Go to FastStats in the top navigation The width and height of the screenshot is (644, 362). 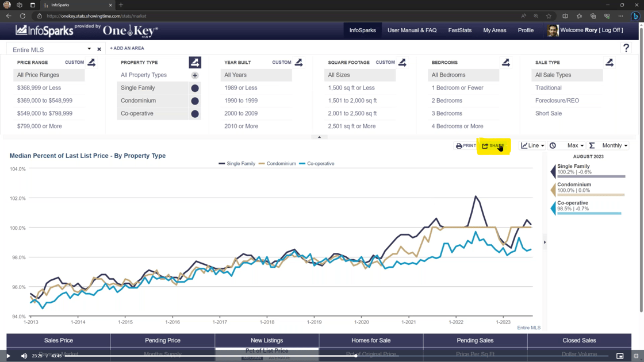[459, 30]
